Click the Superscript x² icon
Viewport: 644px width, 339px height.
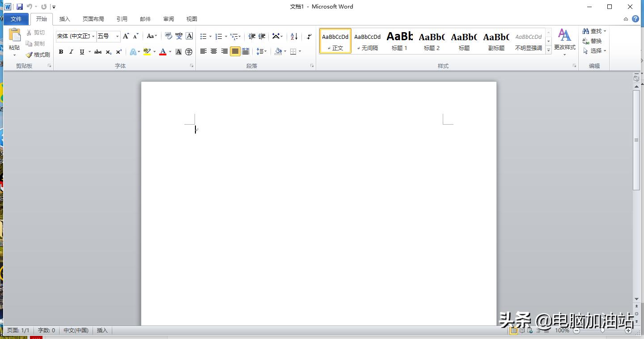(x=119, y=52)
